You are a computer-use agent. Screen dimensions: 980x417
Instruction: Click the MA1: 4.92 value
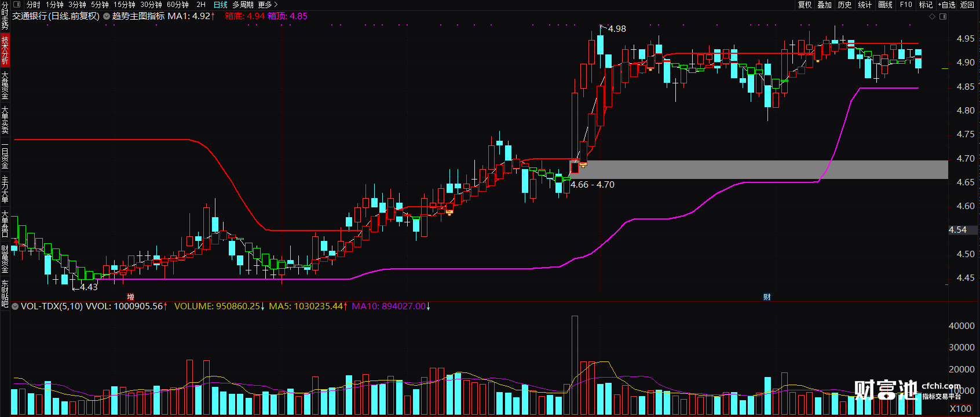point(191,16)
